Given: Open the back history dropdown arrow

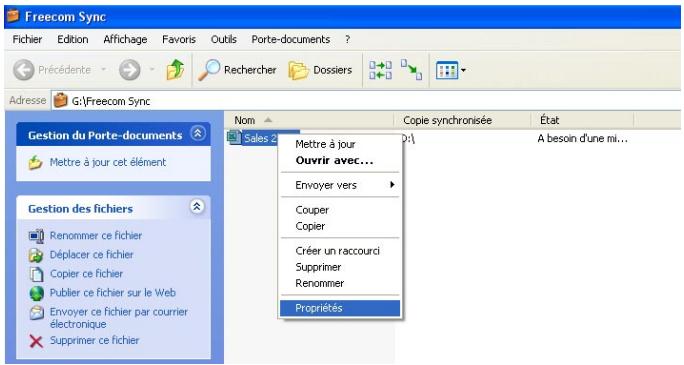Looking at the screenshot, I should (104, 69).
